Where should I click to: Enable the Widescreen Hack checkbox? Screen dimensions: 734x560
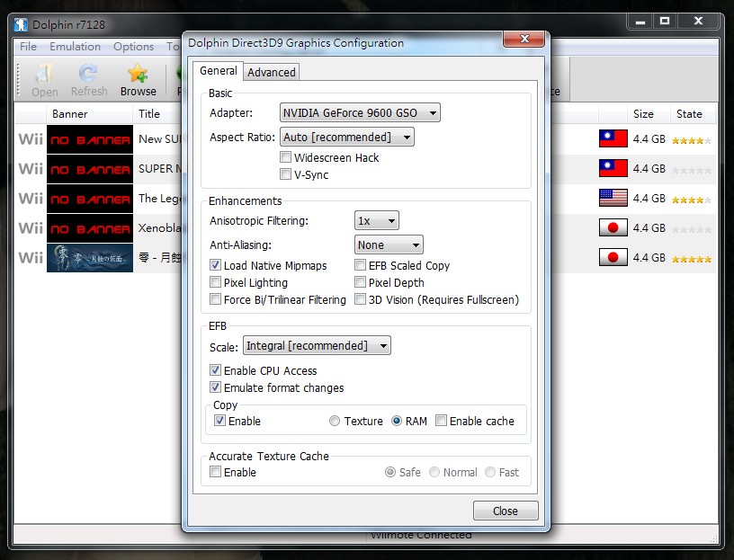tap(285, 156)
